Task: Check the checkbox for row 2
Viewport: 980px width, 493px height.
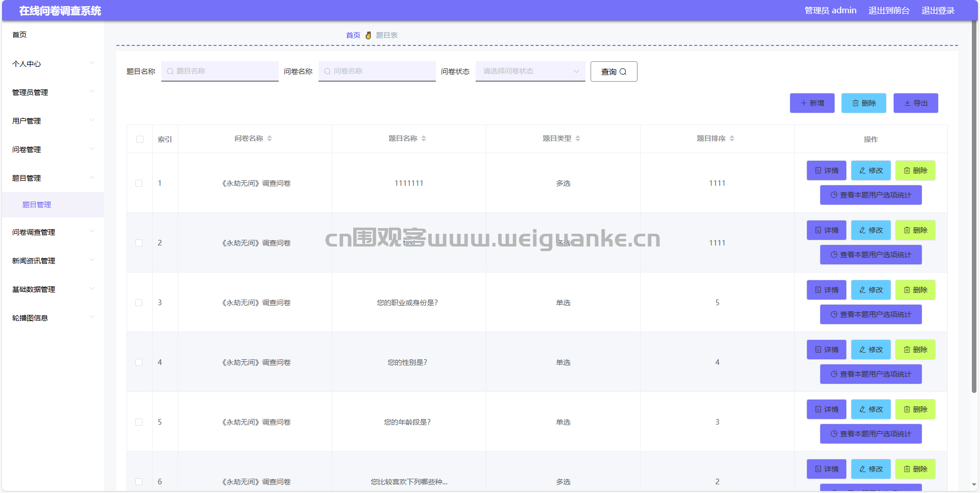Action: (x=139, y=243)
